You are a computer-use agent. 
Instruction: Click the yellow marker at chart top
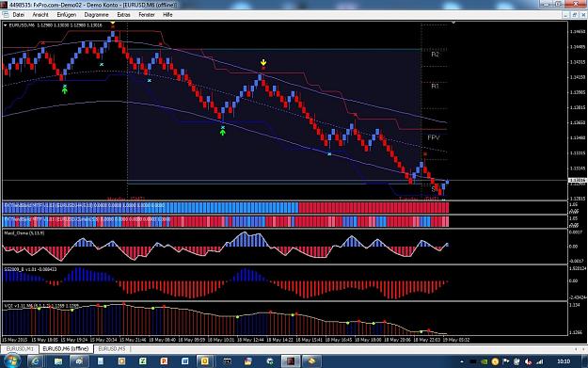coord(113,24)
